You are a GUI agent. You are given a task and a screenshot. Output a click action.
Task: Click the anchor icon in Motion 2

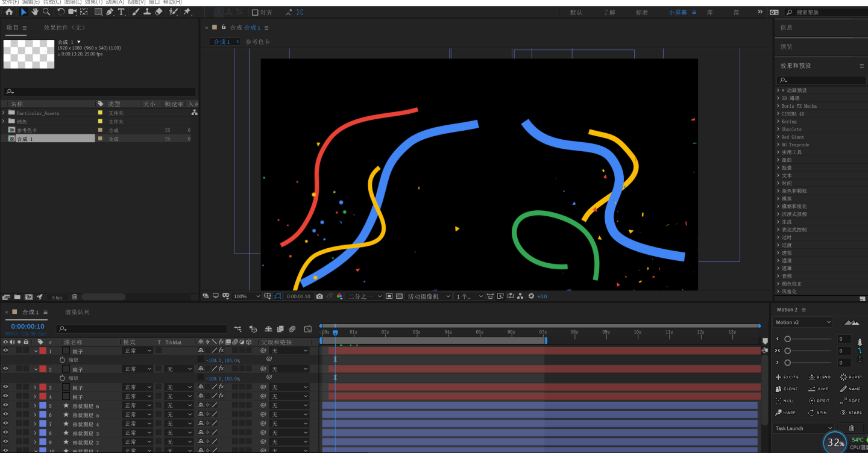860,360
